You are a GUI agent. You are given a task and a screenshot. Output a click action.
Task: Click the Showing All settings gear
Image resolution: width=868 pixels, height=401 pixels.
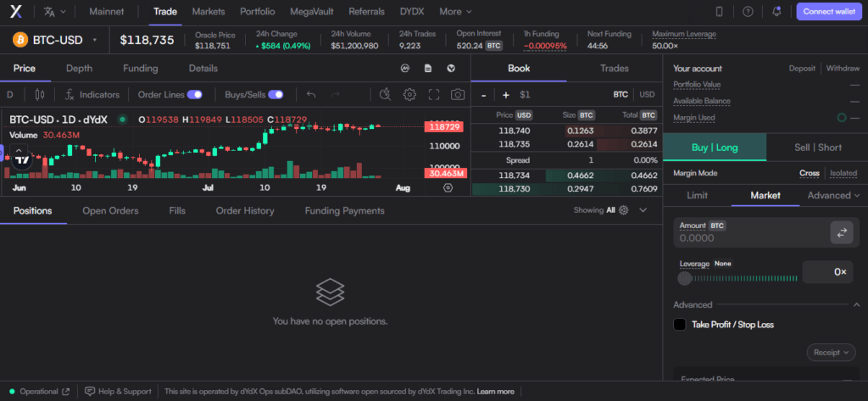pos(623,210)
